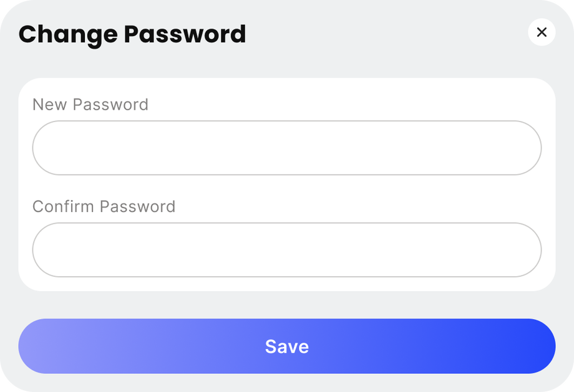Click the X icon in the top corner
574x392 pixels.
[x=541, y=32]
